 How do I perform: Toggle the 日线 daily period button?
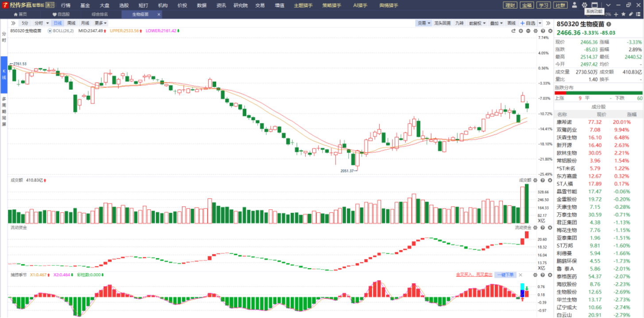point(58,23)
